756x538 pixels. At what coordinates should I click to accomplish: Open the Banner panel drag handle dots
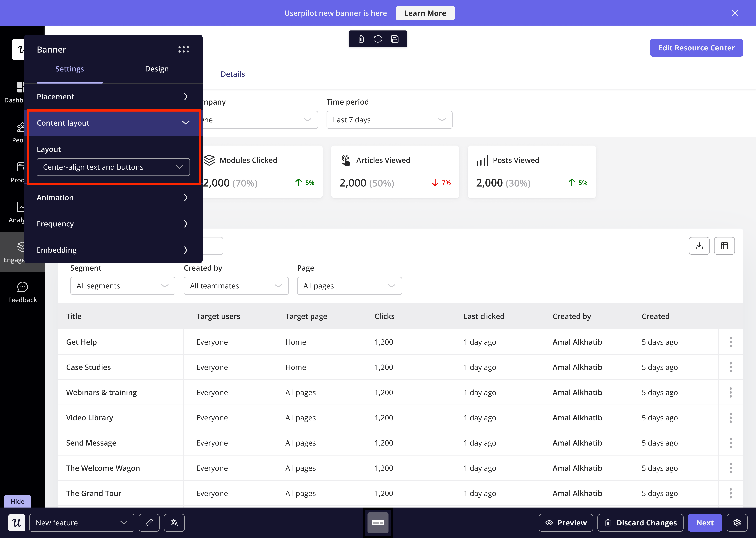(x=184, y=49)
